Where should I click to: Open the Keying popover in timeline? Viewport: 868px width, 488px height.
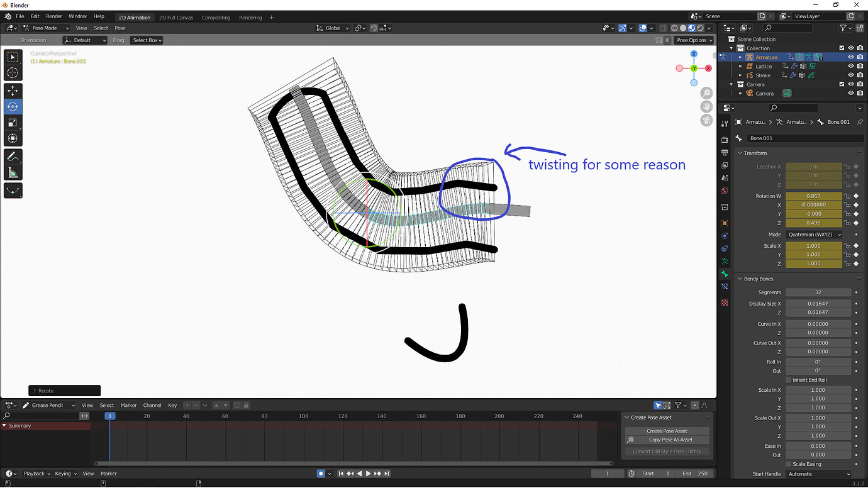pyautogui.click(x=65, y=474)
